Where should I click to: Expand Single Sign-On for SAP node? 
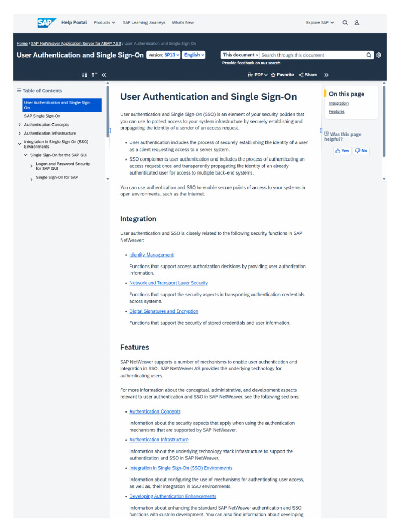click(x=31, y=179)
